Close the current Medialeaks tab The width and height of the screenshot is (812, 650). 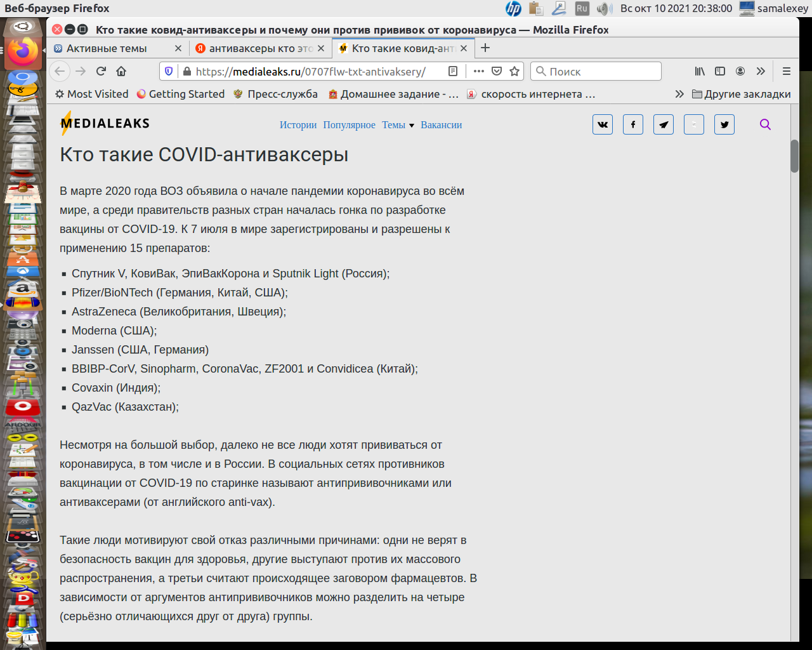coord(464,48)
